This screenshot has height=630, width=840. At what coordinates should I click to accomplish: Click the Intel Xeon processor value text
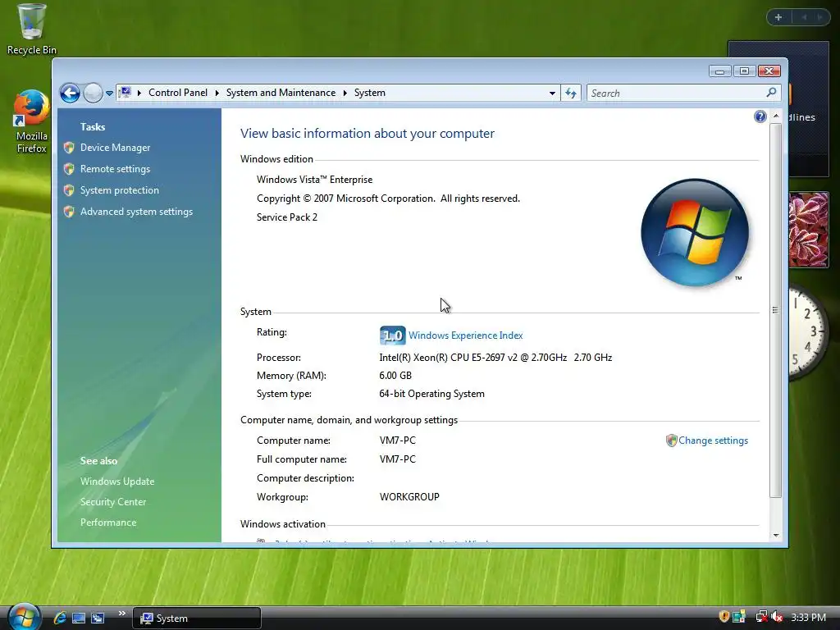[x=495, y=358]
